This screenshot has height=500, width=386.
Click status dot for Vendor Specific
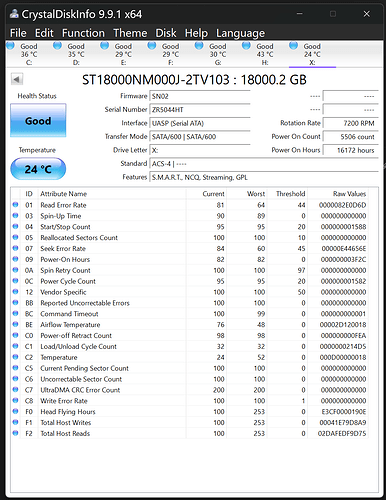(x=15, y=292)
